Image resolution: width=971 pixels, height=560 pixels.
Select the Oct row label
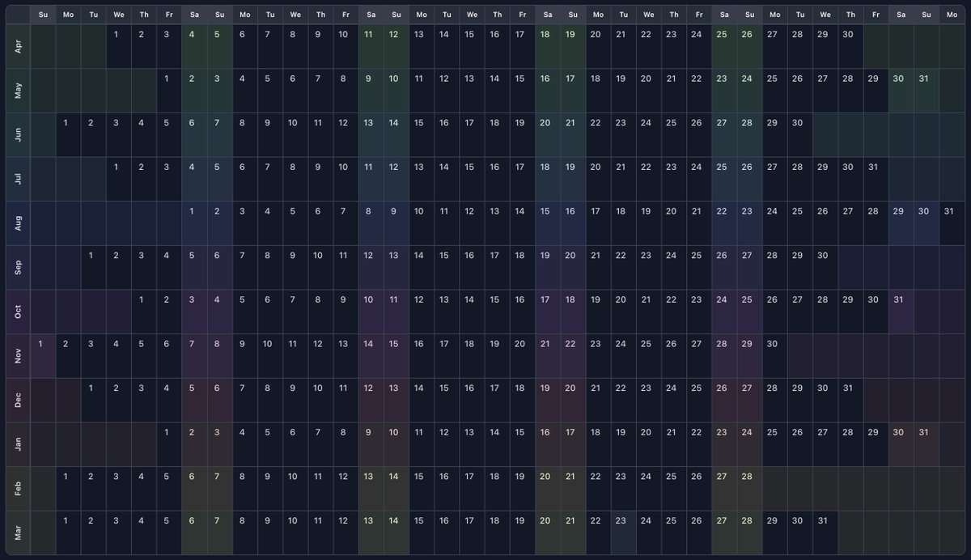pos(18,311)
